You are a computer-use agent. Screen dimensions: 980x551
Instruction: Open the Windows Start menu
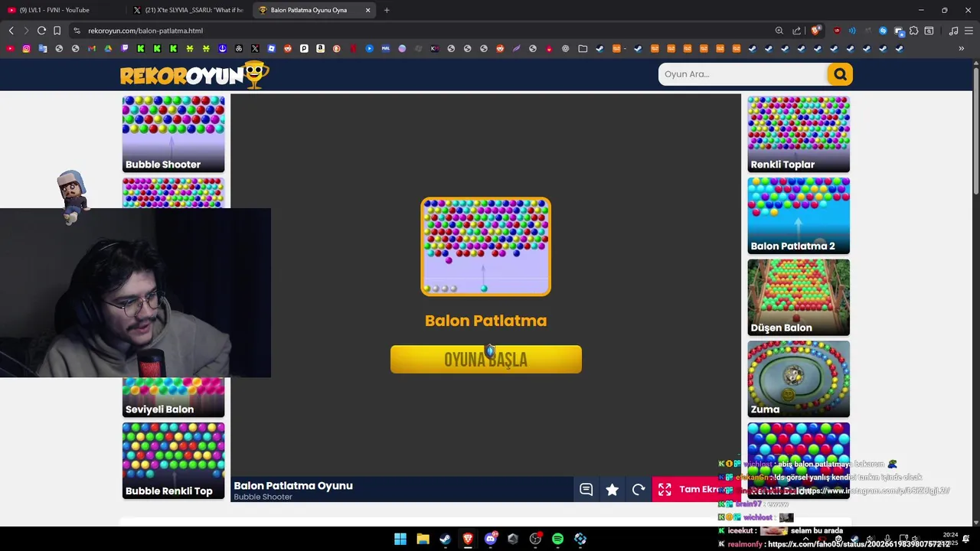coord(400,539)
